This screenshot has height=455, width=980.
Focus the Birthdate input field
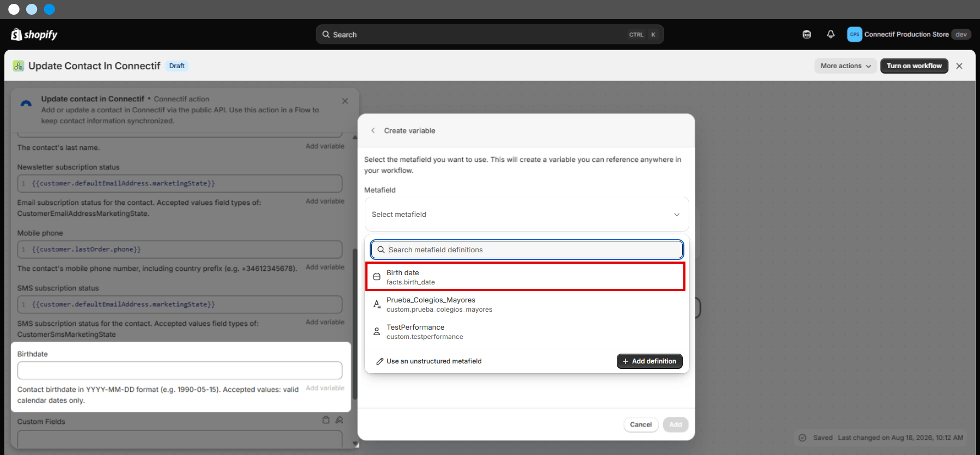pos(180,371)
